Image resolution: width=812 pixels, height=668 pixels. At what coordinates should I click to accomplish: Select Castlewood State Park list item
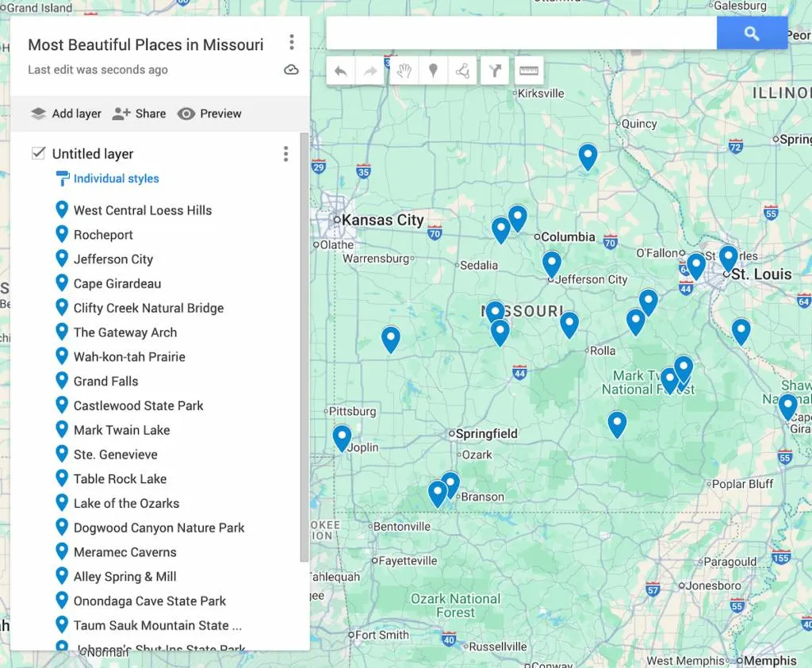click(138, 405)
